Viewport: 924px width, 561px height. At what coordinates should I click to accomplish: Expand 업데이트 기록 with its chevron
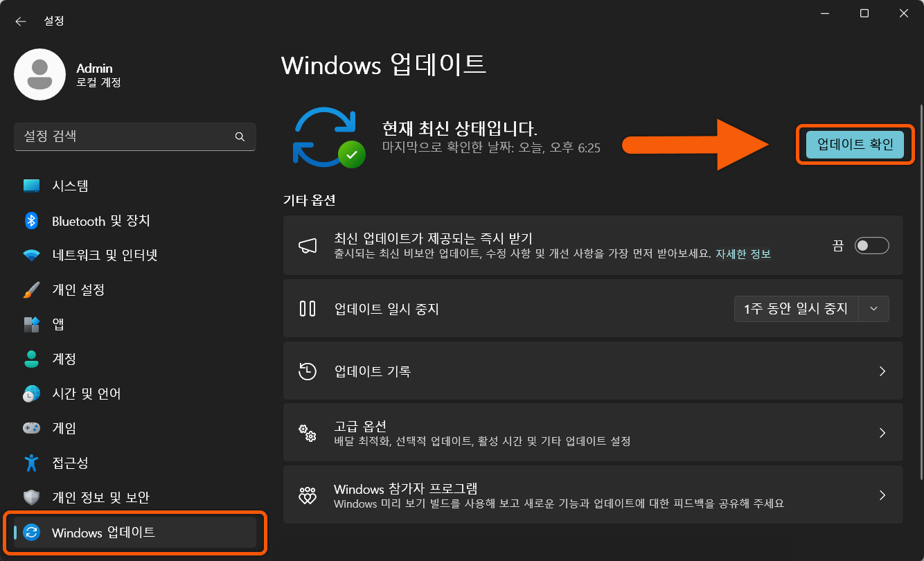[x=882, y=371]
